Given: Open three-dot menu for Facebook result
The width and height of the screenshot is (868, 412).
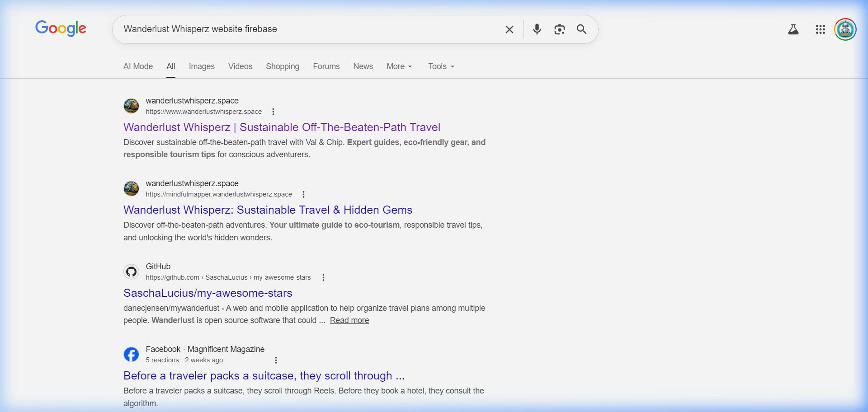Looking at the screenshot, I should tap(276, 360).
